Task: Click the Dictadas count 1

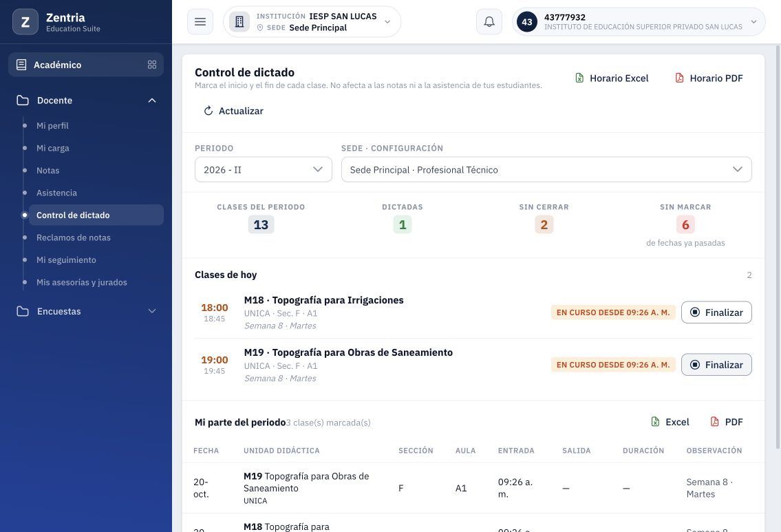Action: (x=403, y=224)
